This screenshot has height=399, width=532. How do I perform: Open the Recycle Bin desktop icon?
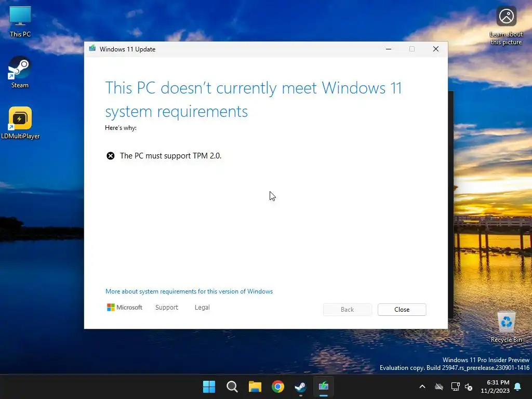506,326
